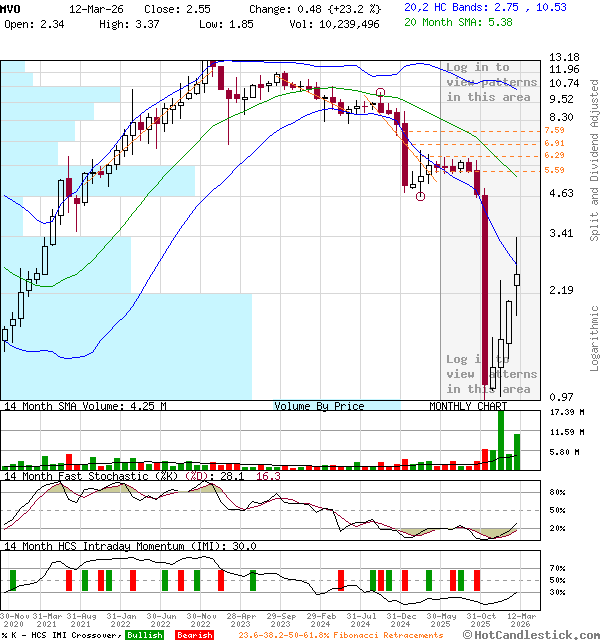Screen dimensions: 600x640
Task: Click the 7.59 Fibonacci retracement label
Action: (555, 131)
